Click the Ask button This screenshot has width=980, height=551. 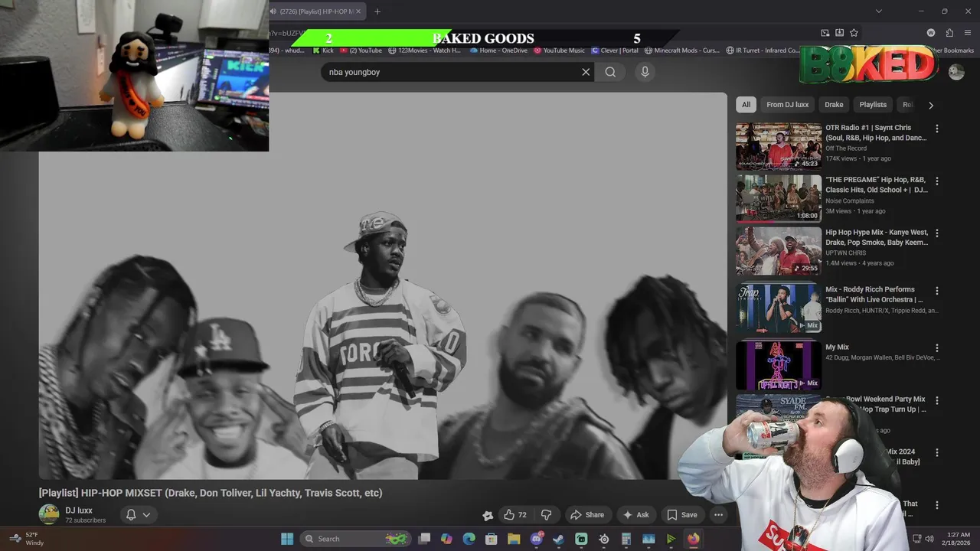(x=636, y=515)
